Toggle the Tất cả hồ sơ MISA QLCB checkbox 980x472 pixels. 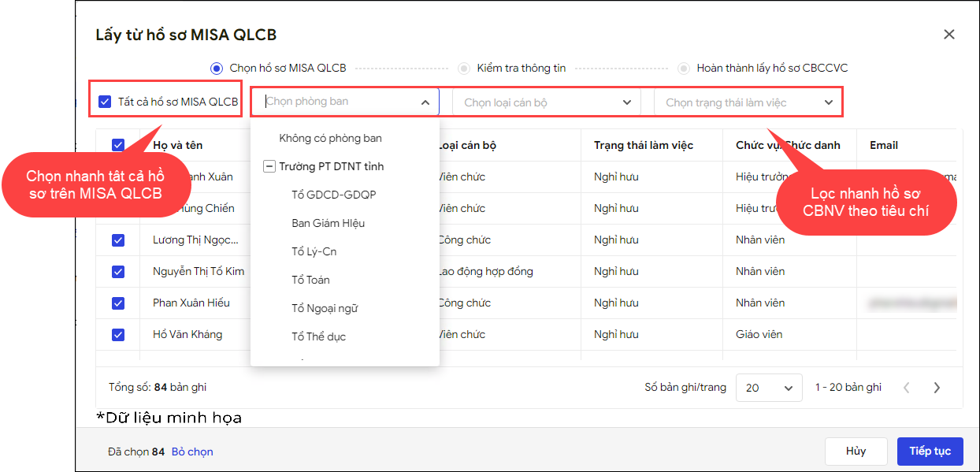tap(105, 102)
